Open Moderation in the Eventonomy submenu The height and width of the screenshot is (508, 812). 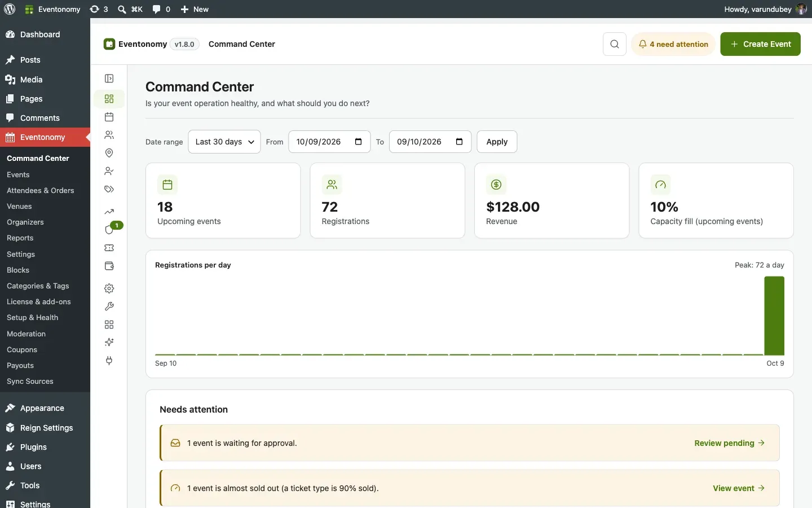[x=27, y=334]
